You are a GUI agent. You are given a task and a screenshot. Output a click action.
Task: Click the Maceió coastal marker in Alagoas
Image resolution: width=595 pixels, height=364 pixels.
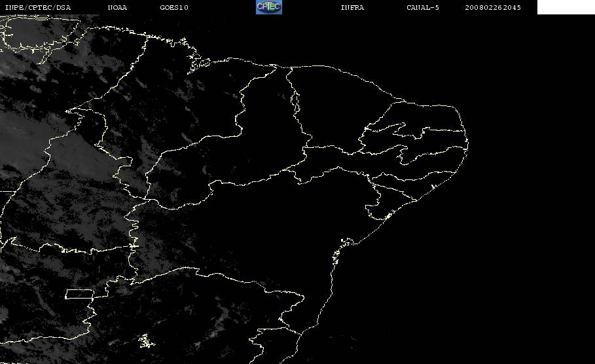433,187
